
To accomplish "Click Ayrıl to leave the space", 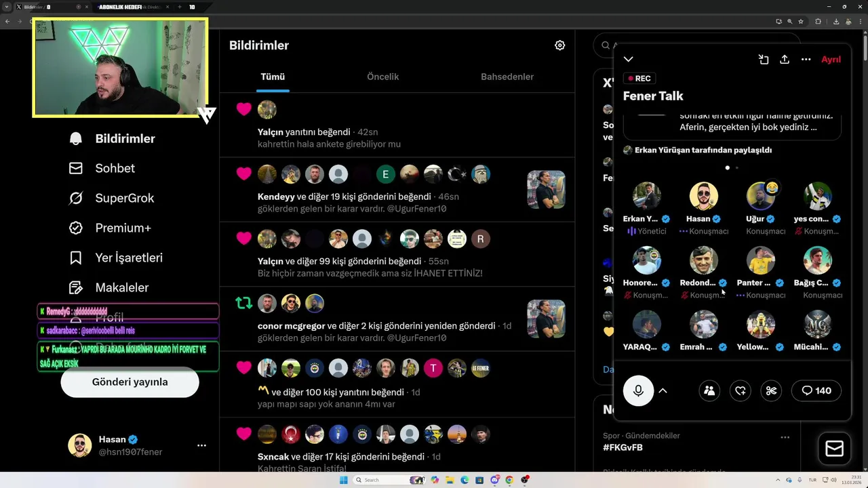I will pyautogui.click(x=831, y=60).
